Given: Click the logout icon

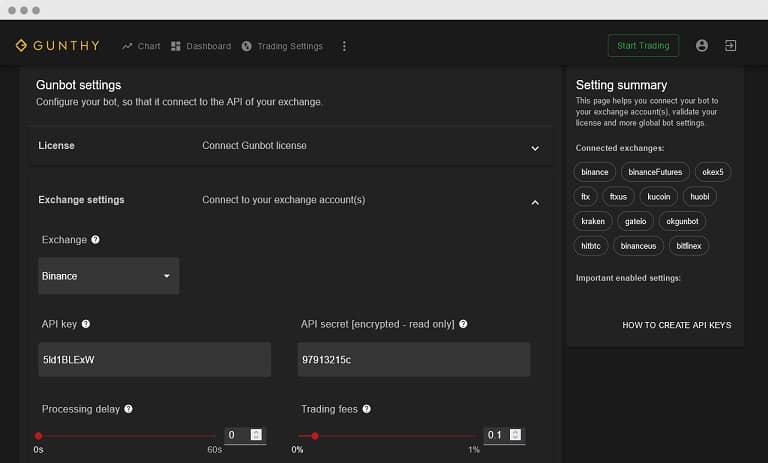Looking at the screenshot, I should tap(730, 46).
